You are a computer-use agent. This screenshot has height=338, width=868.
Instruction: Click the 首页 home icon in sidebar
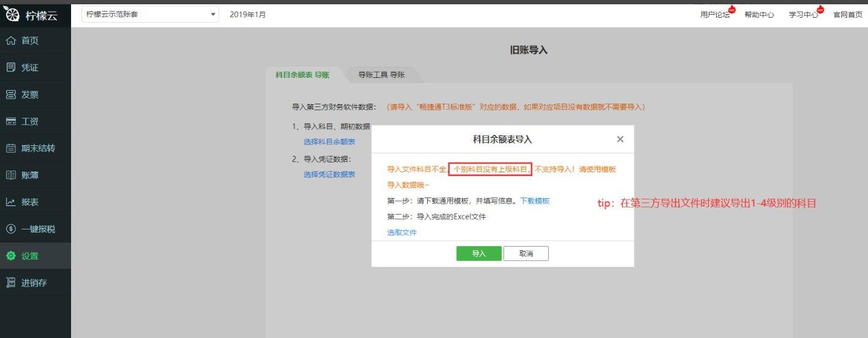(10, 40)
